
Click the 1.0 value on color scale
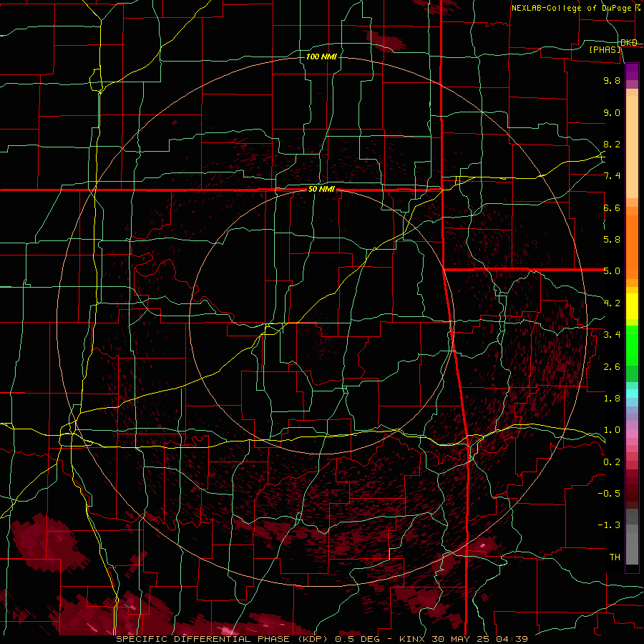click(x=612, y=430)
